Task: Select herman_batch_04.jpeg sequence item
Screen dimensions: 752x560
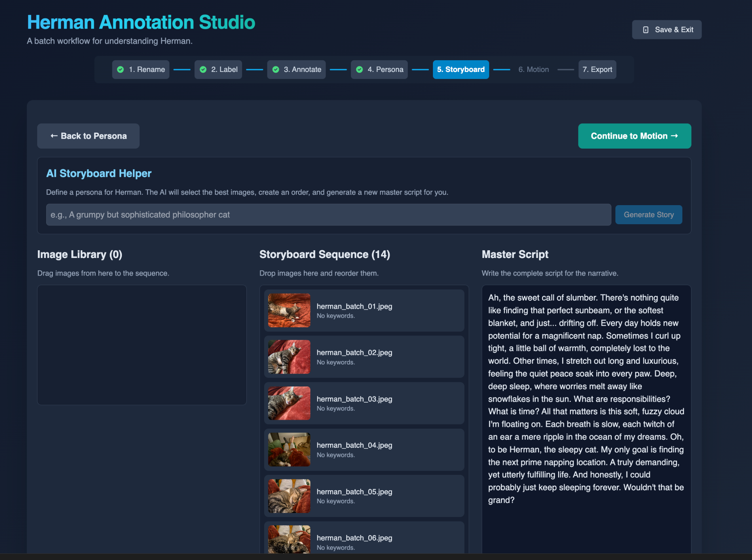Action: [364, 450]
